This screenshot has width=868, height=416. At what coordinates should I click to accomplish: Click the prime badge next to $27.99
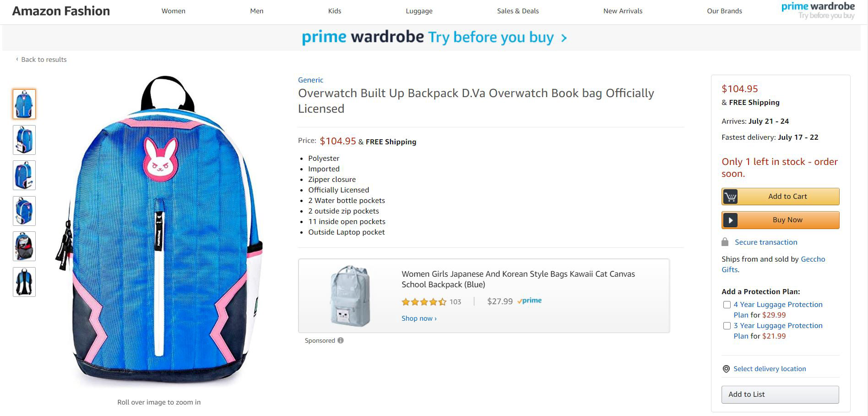point(530,301)
